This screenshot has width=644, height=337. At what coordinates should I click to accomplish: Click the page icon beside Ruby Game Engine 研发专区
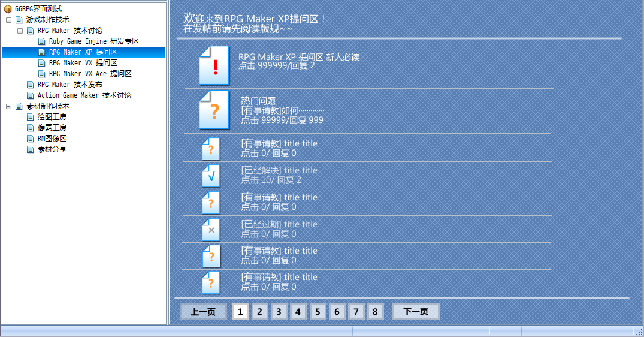click(x=41, y=41)
